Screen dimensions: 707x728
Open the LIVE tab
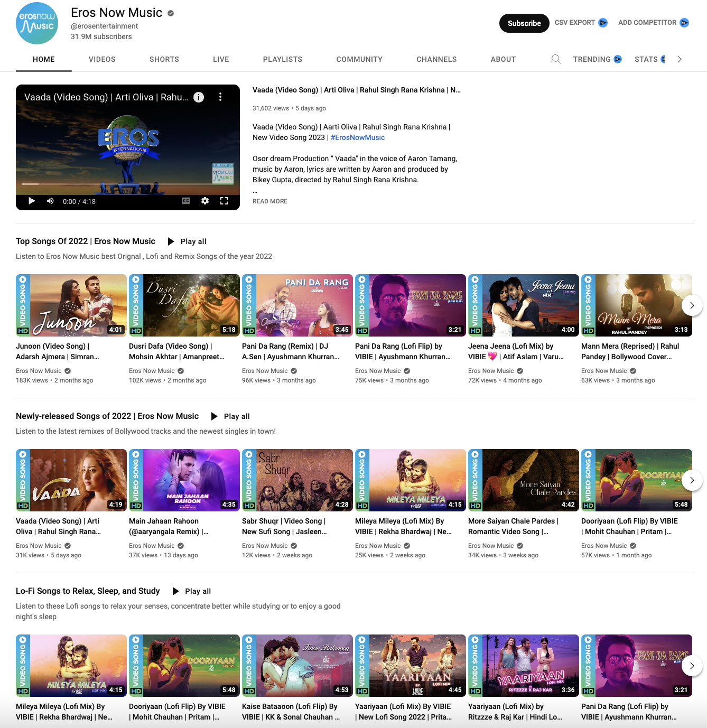pyautogui.click(x=221, y=59)
